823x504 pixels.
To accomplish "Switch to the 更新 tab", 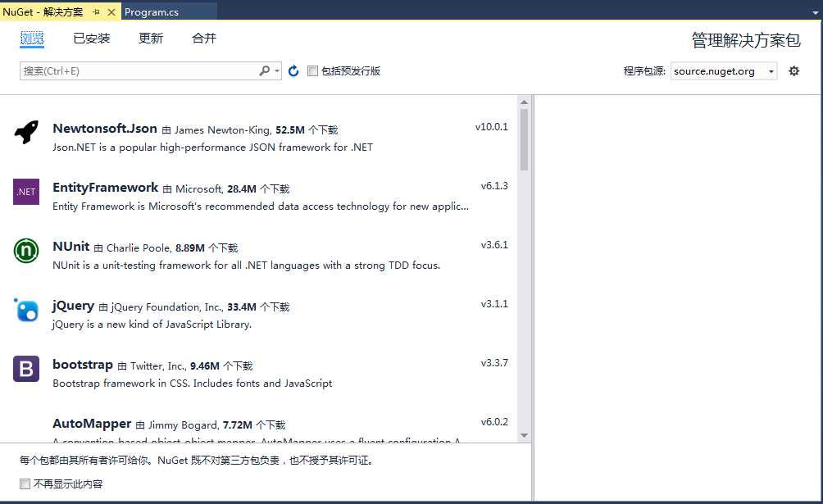I will pos(151,39).
